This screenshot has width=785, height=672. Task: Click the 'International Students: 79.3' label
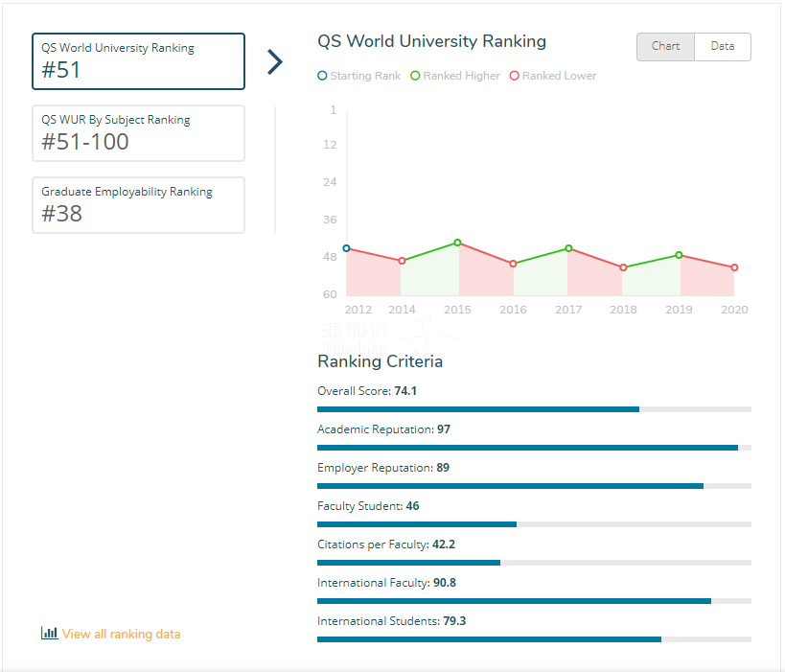point(392,621)
